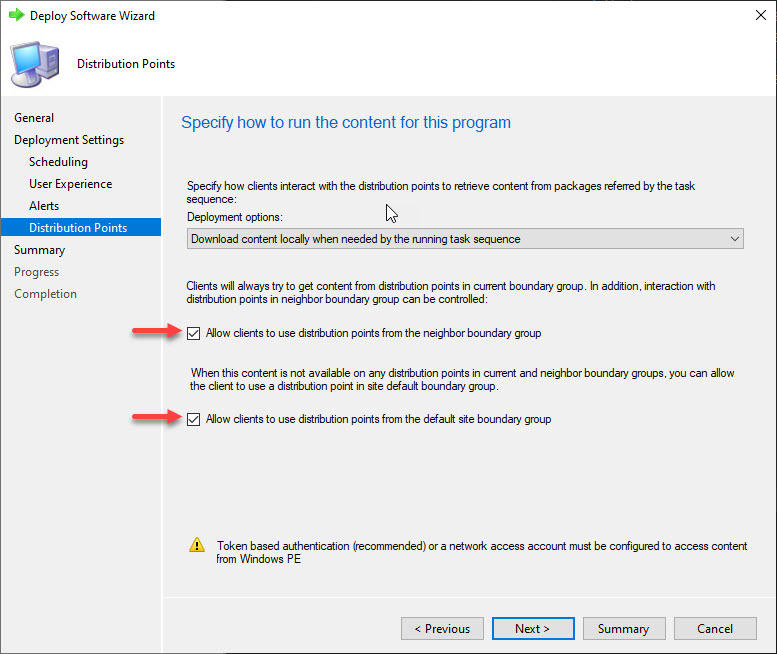This screenshot has height=654, width=777.
Task: Click the dropdown chevron arrow for Deployment options
Action: (734, 239)
